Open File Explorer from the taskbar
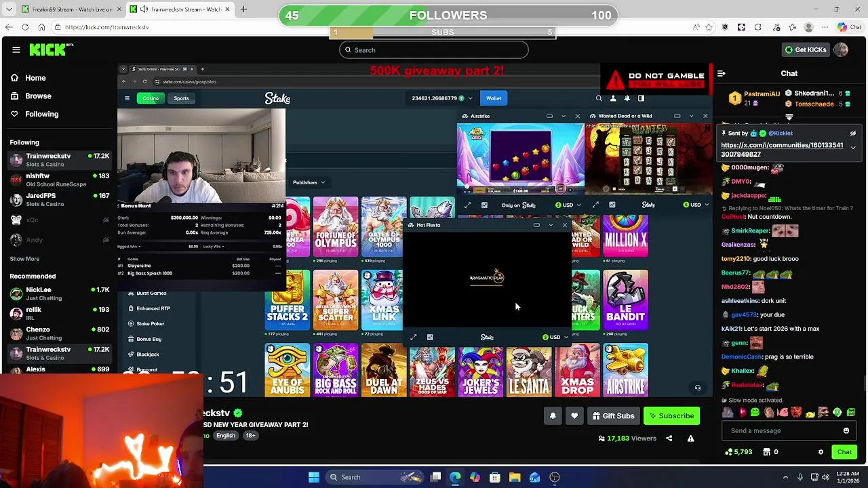 pyautogui.click(x=515, y=477)
